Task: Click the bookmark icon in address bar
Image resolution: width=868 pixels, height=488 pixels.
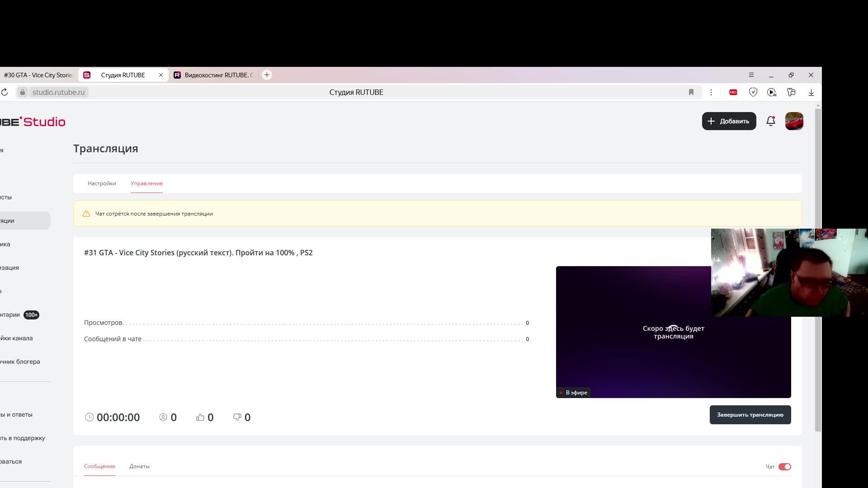Action: tap(691, 92)
